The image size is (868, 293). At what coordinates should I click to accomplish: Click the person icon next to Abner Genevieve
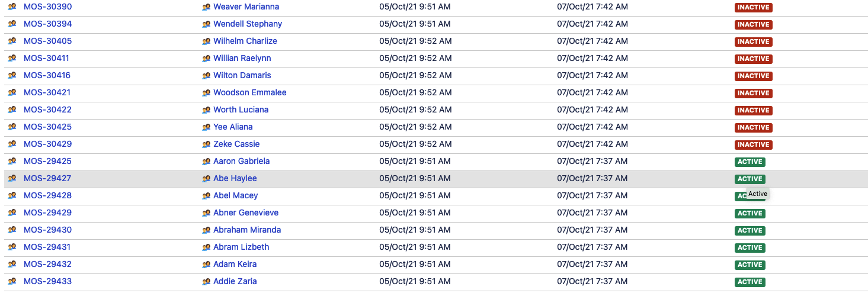coord(206,213)
